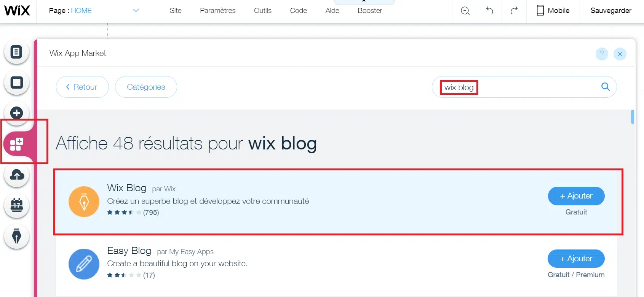Image resolution: width=644 pixels, height=297 pixels.
Task: Open App Market help question icon
Action: point(602,54)
